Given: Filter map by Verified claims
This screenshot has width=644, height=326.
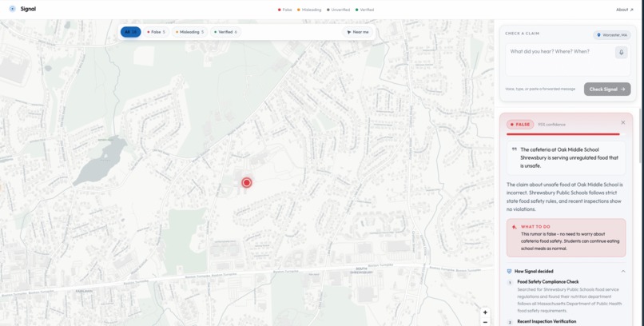Looking at the screenshot, I should [225, 32].
